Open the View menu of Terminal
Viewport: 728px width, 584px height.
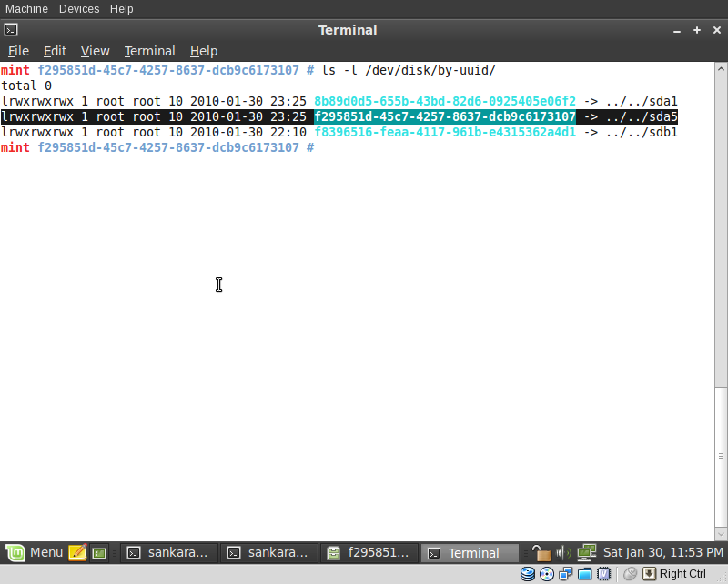[x=95, y=51]
